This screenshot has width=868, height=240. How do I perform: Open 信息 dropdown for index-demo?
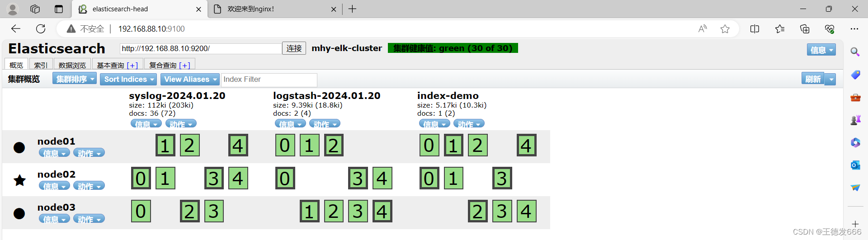tap(434, 124)
